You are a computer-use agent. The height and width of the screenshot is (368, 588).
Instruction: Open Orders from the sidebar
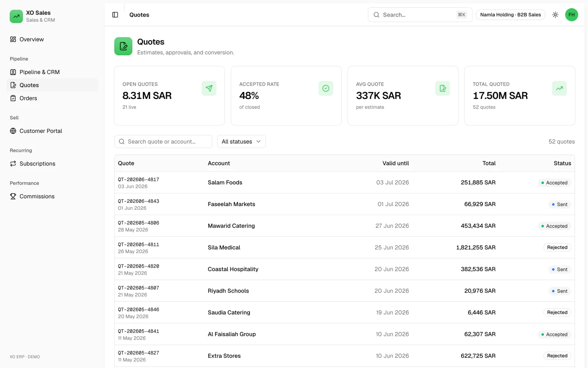52,98
